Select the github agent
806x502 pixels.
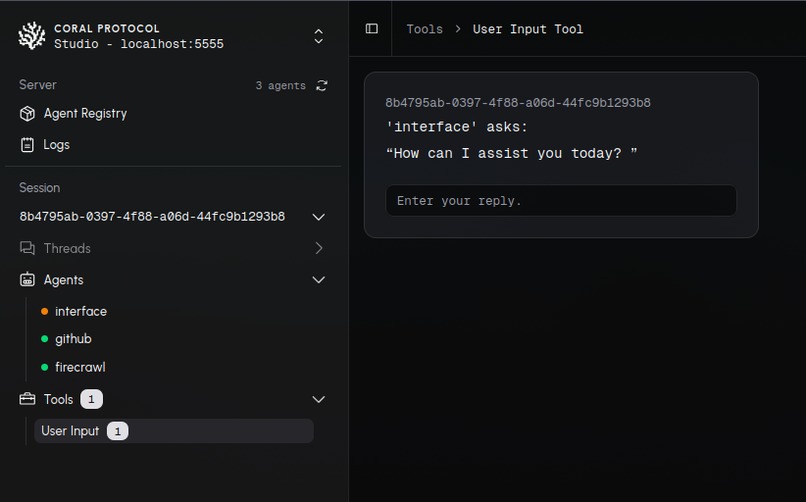73,339
